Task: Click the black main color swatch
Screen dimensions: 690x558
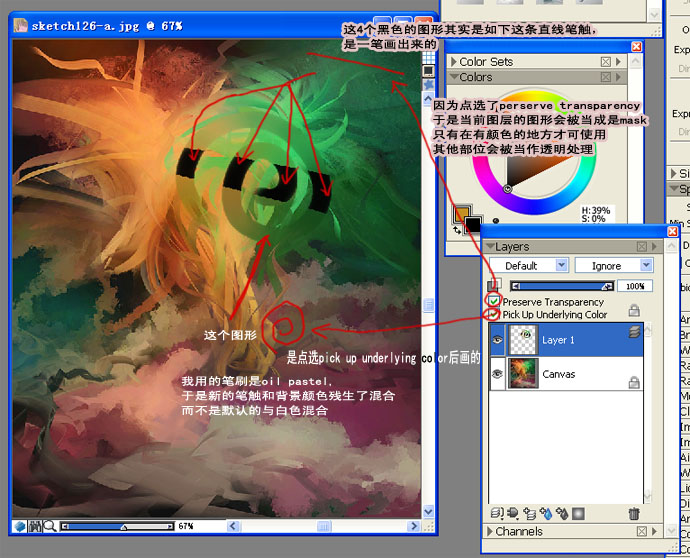Action: coord(473,224)
